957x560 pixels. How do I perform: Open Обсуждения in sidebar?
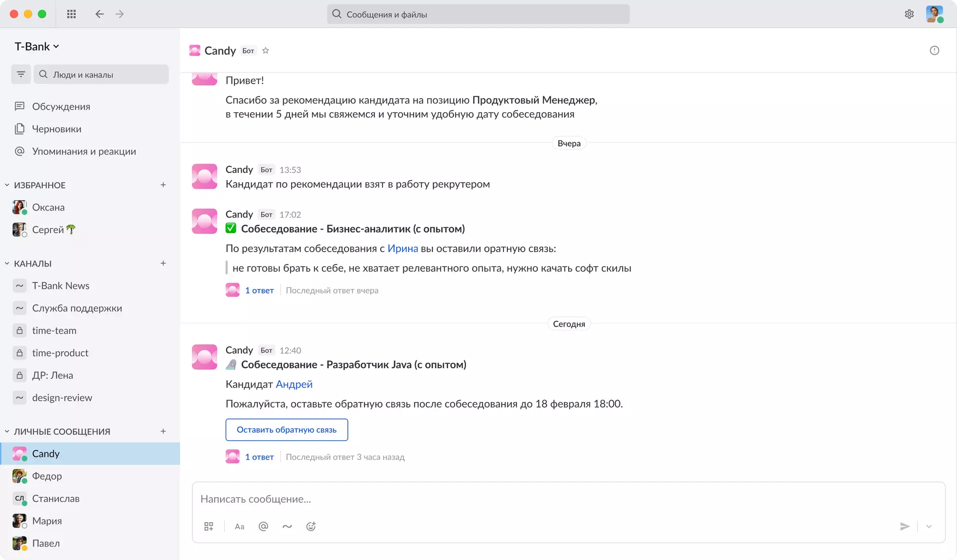61,106
